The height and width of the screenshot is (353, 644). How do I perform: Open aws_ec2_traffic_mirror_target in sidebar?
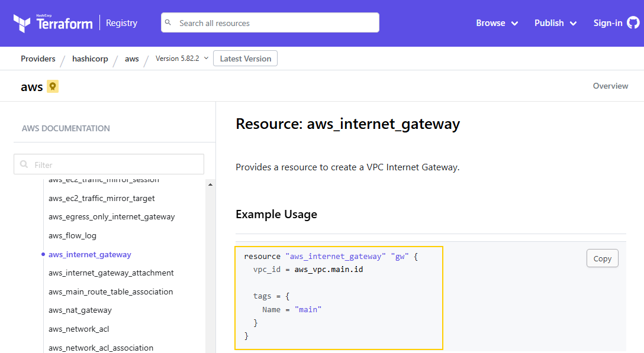[x=101, y=198]
